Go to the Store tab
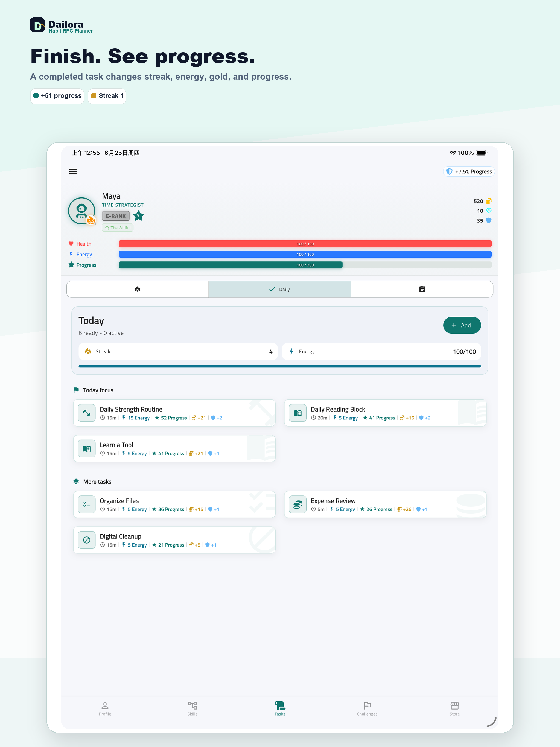560x747 pixels. tap(455, 709)
